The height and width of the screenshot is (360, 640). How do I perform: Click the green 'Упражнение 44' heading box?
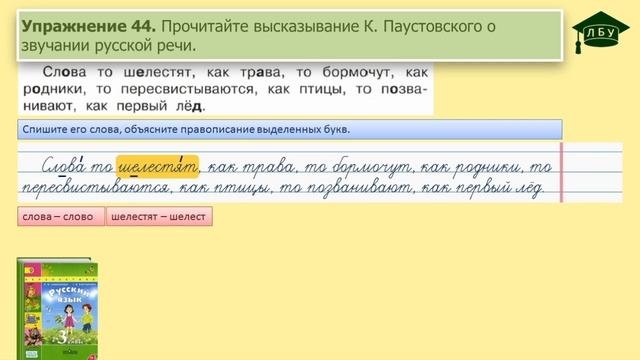290,36
